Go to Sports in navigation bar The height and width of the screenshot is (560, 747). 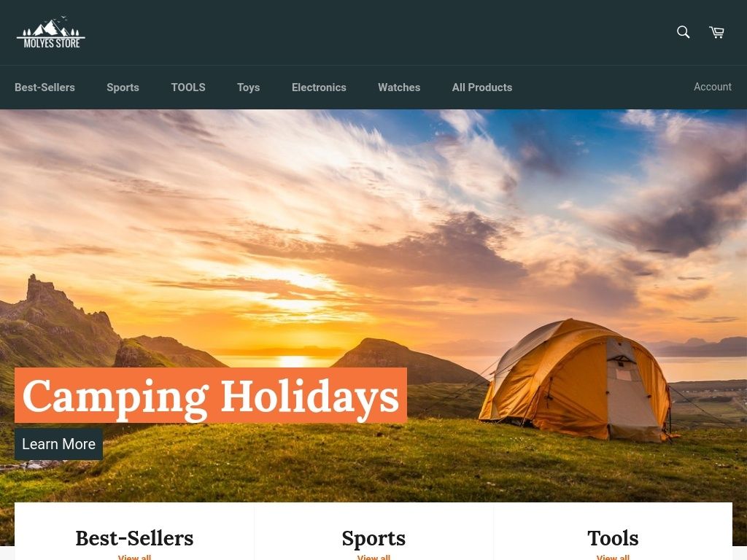(123, 87)
